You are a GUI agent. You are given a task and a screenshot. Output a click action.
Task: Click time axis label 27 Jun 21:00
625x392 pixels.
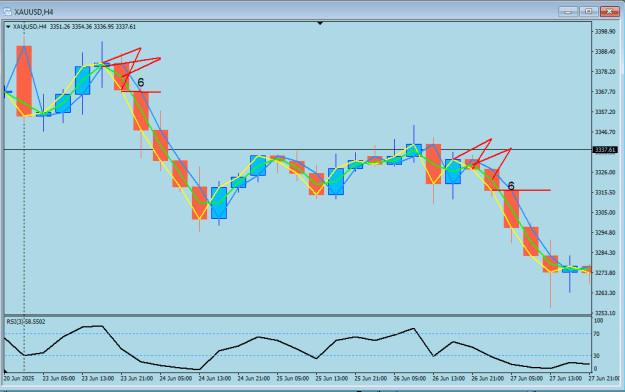[x=605, y=378]
